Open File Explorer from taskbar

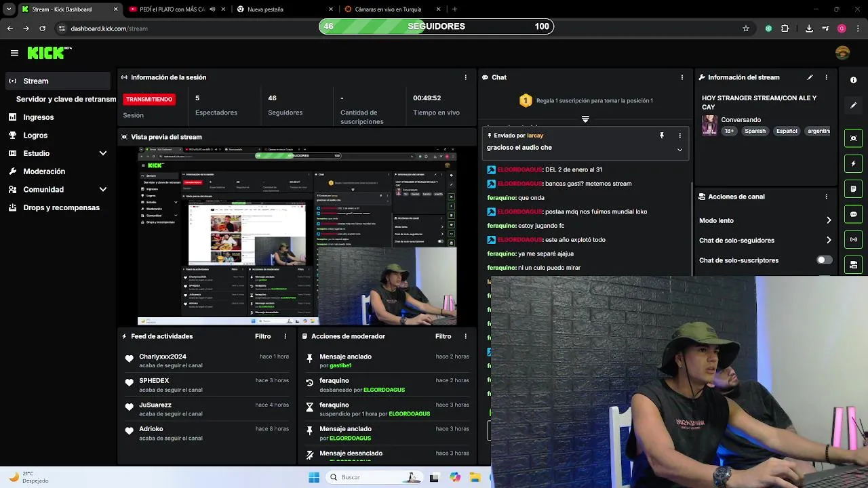(x=475, y=477)
